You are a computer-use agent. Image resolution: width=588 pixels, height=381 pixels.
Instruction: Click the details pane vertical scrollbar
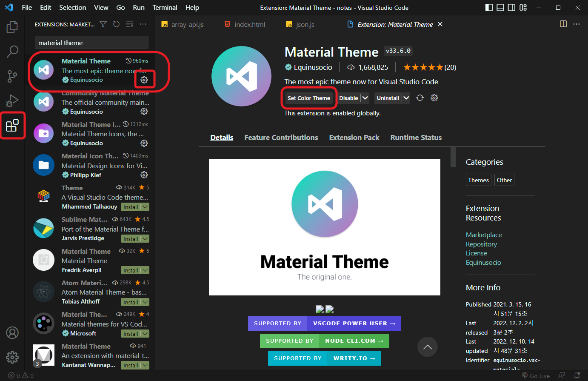click(x=453, y=157)
